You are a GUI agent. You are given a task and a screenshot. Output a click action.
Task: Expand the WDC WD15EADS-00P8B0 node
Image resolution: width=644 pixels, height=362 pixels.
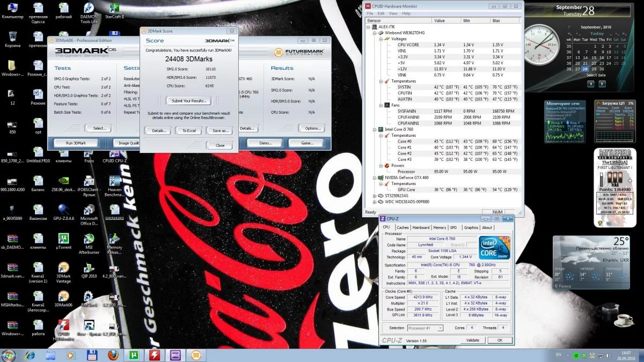tap(375, 202)
